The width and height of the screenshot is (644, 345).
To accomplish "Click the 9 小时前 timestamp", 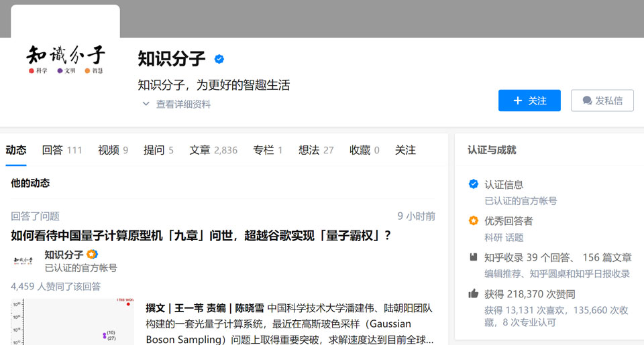I will 416,216.
